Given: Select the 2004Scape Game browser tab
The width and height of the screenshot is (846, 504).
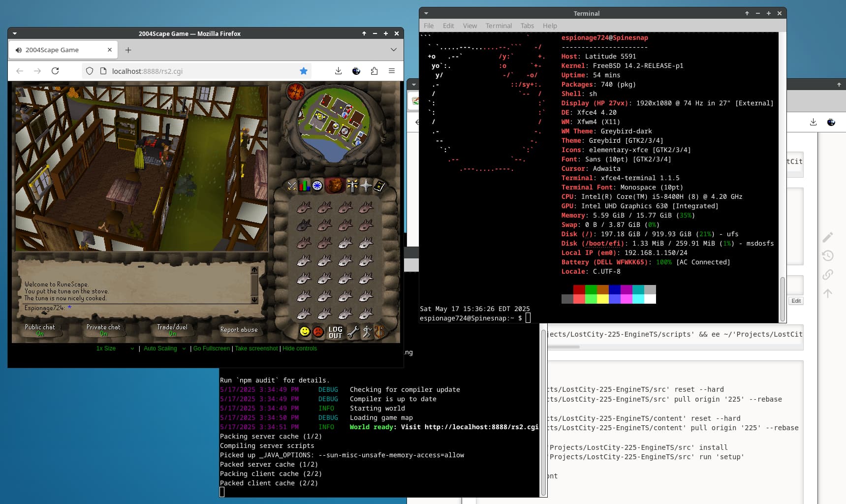Looking at the screenshot, I should tap(59, 50).
